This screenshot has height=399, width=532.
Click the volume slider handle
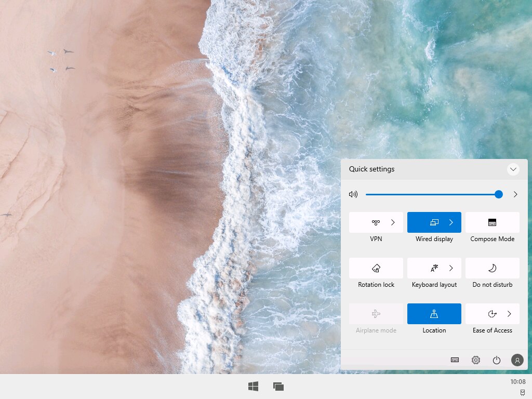pos(498,194)
